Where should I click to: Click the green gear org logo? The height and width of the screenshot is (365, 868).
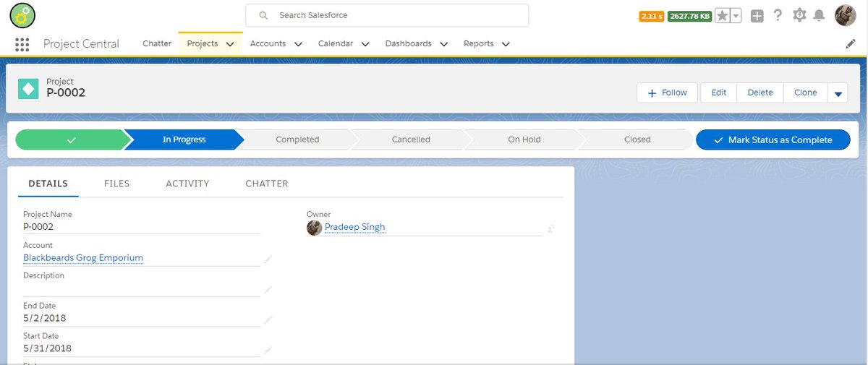[22, 15]
